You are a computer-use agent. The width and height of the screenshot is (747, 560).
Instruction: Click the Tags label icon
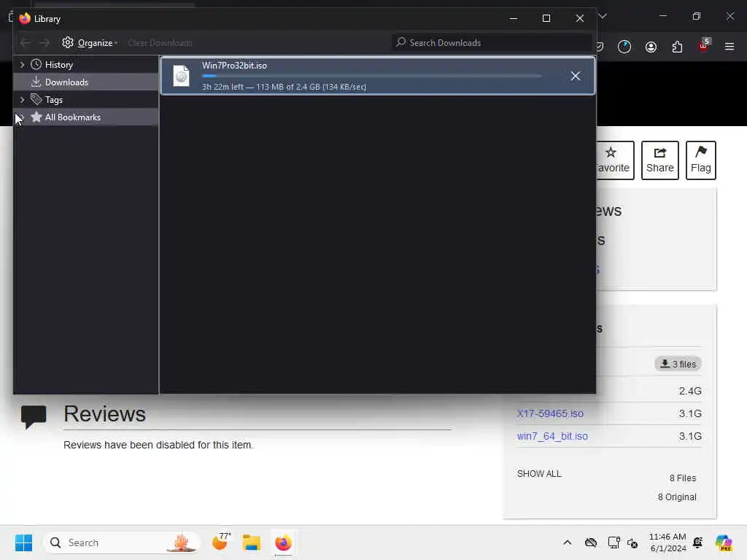[36, 99]
